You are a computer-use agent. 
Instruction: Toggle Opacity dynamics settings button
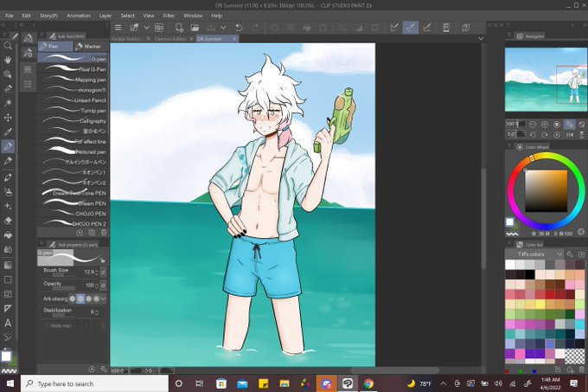[103, 286]
